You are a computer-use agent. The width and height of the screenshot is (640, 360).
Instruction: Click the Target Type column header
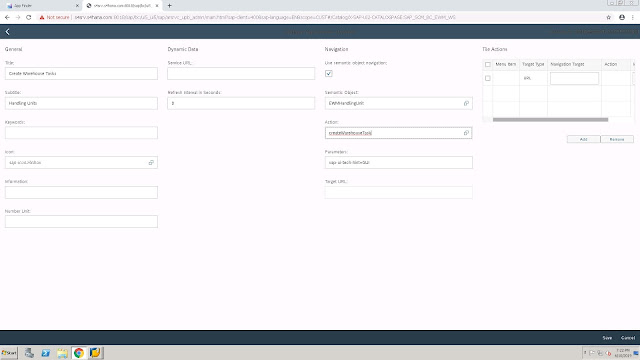click(x=533, y=64)
